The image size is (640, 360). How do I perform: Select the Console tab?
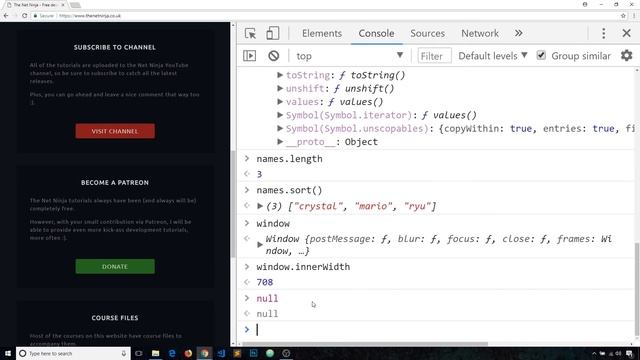376,33
